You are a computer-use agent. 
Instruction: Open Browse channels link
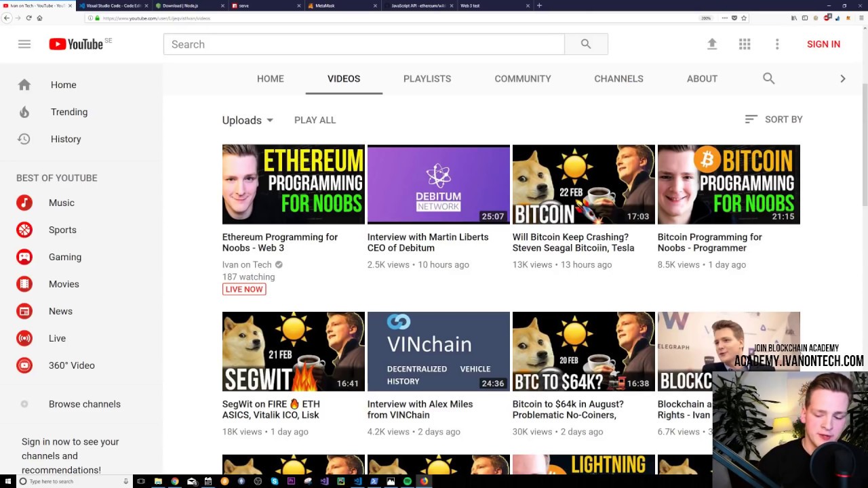84,404
